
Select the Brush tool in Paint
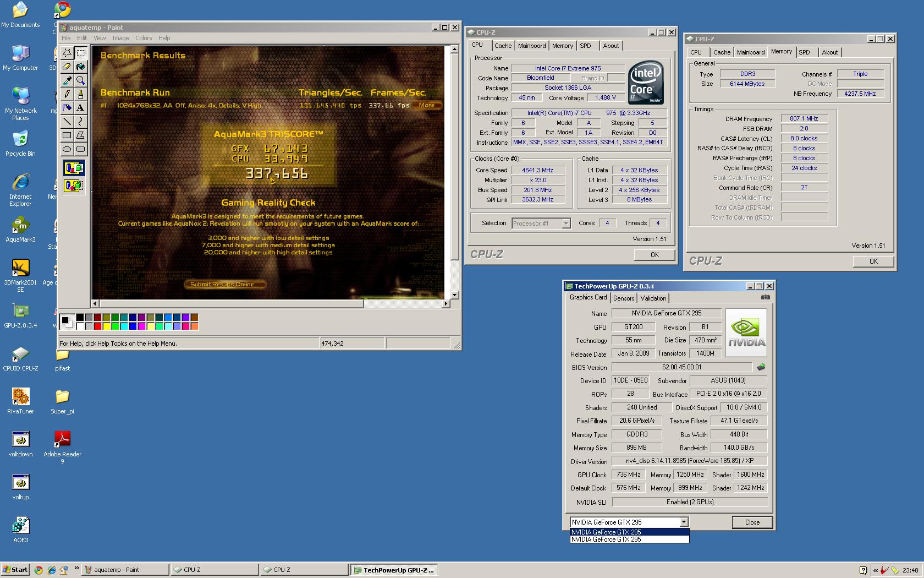81,94
